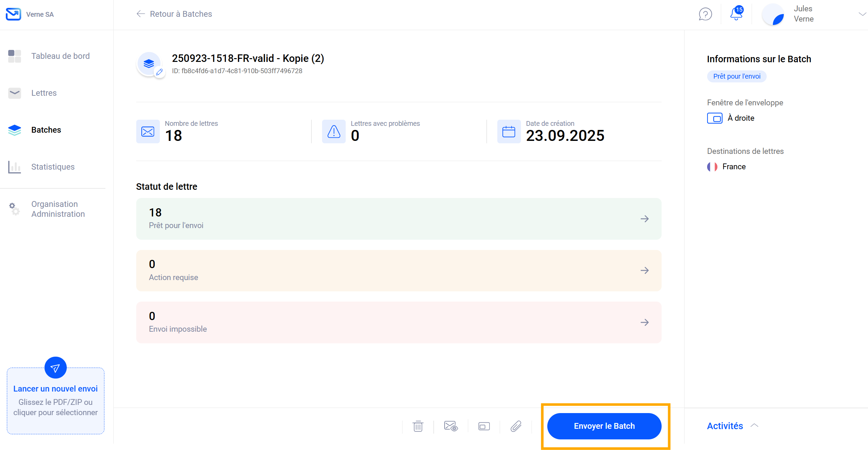Click the Verne SA logo
Image resolution: width=868 pixels, height=450 pixels.
coord(14,14)
